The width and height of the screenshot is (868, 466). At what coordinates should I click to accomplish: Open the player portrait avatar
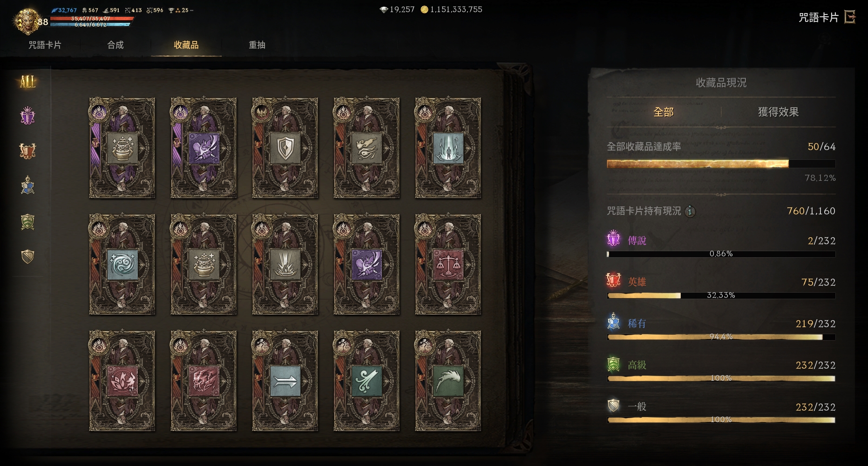(26, 21)
